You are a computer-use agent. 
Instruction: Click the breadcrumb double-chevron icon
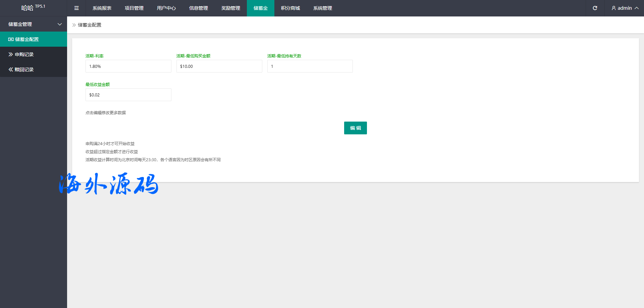click(74, 25)
